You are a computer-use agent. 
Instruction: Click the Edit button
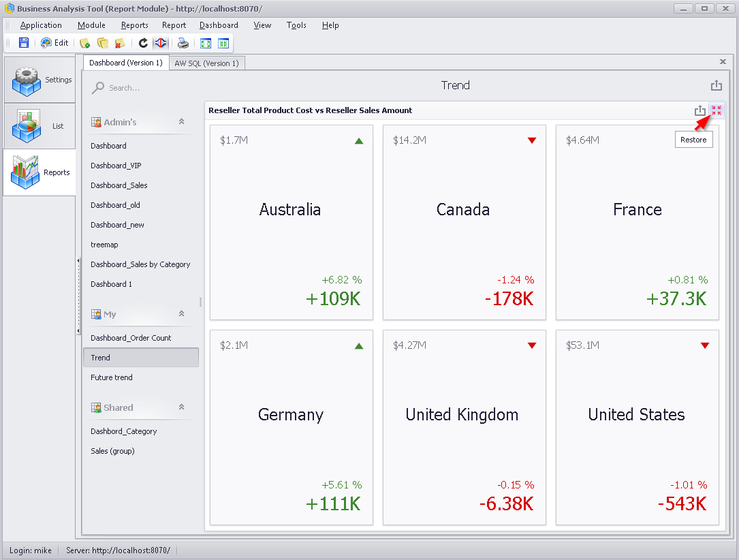[x=54, y=43]
